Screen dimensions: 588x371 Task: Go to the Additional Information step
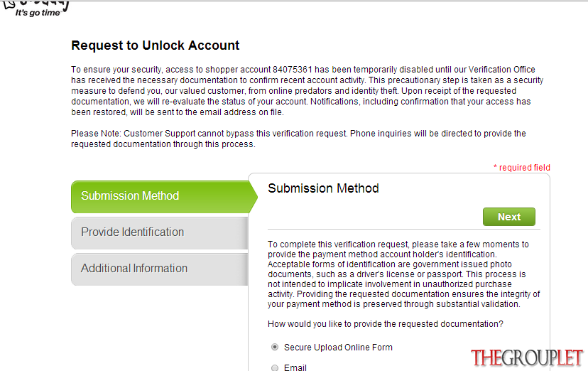point(160,269)
